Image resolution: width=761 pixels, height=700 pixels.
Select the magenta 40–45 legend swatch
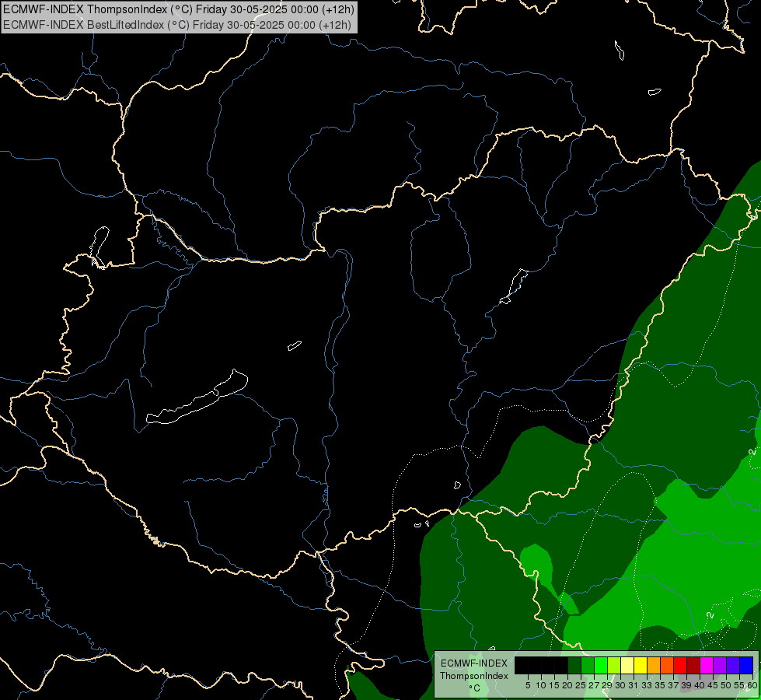(707, 665)
